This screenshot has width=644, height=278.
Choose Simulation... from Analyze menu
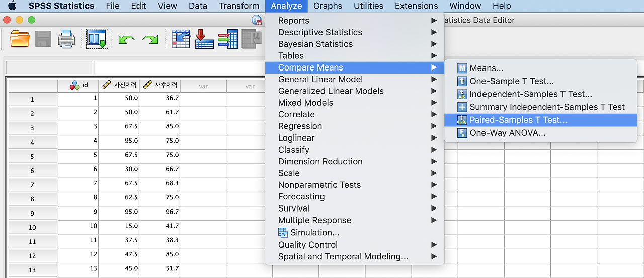tap(355, 233)
